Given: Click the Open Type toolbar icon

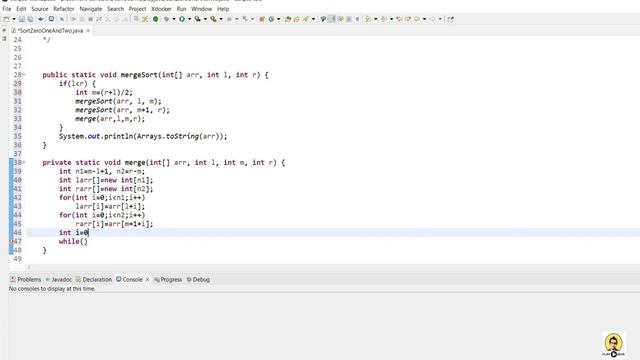Looking at the screenshot, I should [288, 19].
